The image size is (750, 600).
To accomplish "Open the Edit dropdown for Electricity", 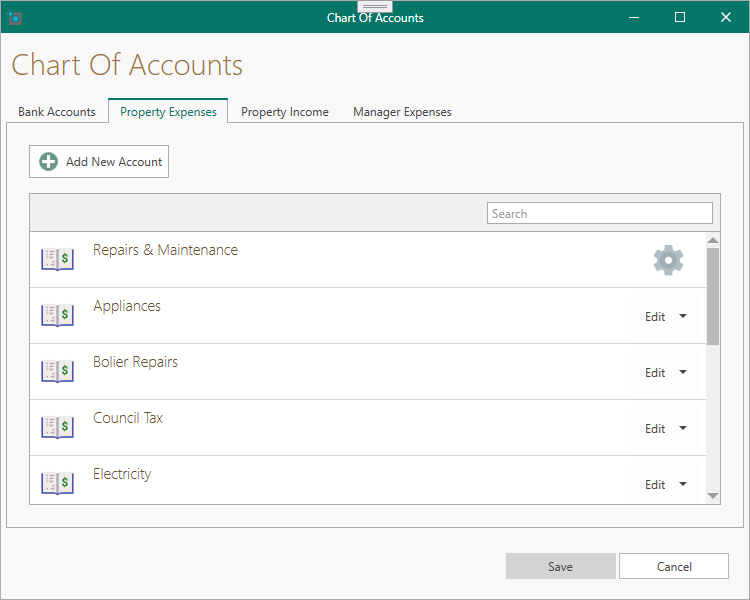I will point(683,484).
